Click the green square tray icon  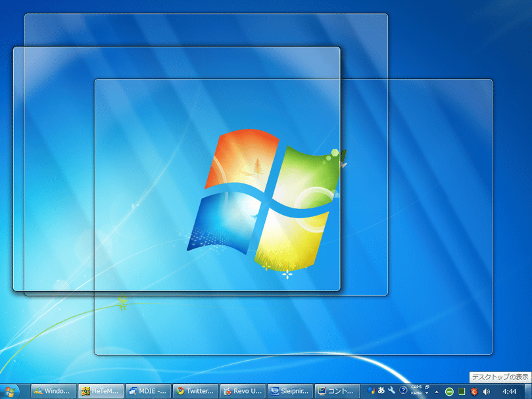coord(462,392)
